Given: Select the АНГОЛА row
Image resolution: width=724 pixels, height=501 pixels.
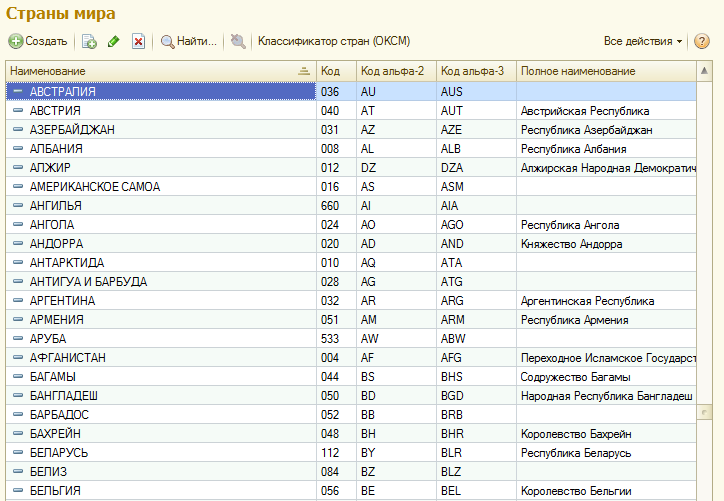Looking at the screenshot, I should 351,224.
